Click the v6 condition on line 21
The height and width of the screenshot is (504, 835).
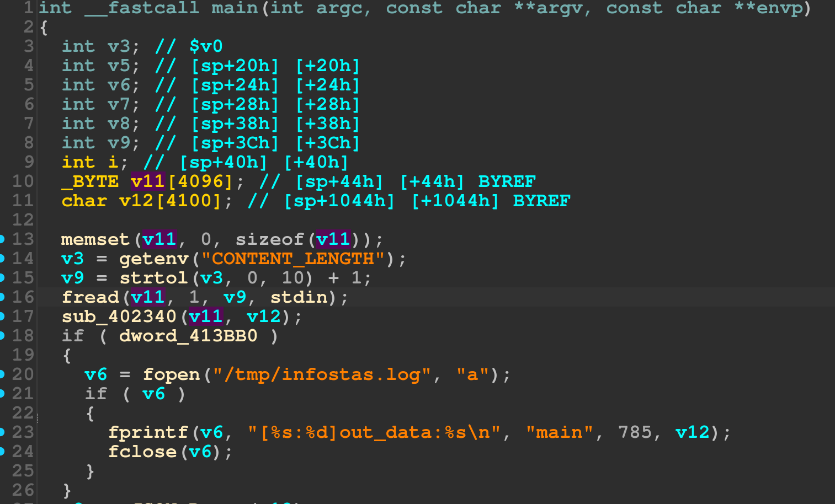153,394
